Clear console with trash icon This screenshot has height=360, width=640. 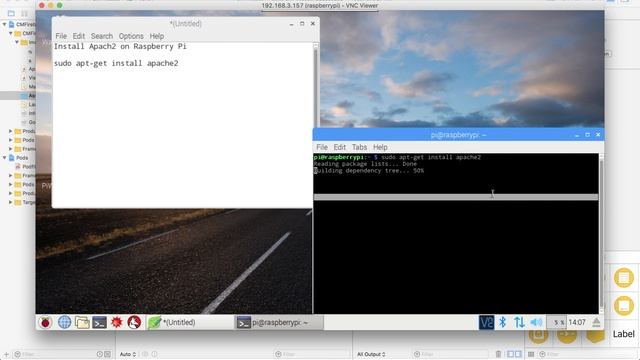(498, 354)
